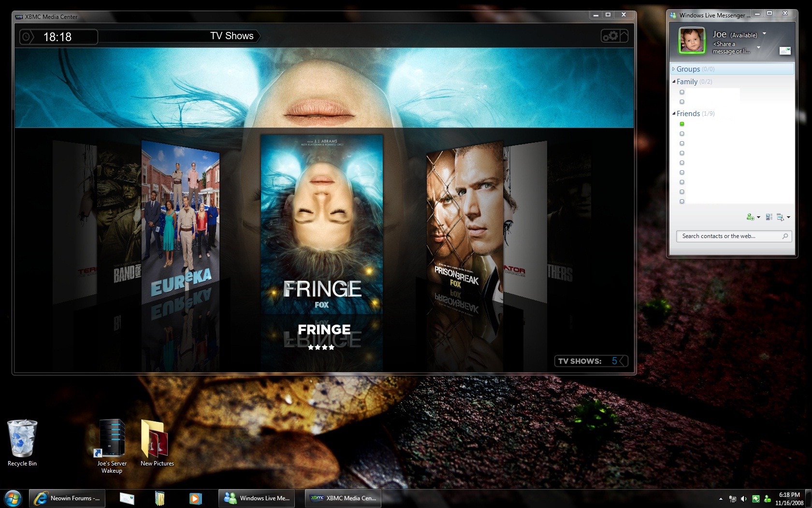Click the Search contacts or the web field
The width and height of the screenshot is (812, 508).
pyautogui.click(x=734, y=236)
